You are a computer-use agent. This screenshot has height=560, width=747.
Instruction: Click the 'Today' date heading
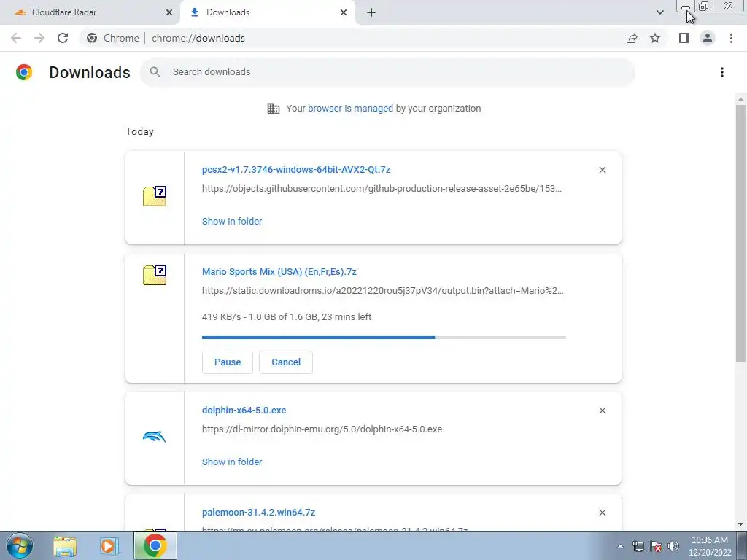pos(139,131)
